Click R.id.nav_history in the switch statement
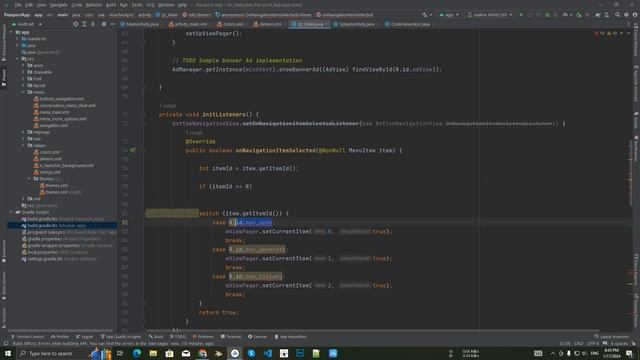Image resolution: width=640 pixels, height=360 pixels. click(255, 276)
